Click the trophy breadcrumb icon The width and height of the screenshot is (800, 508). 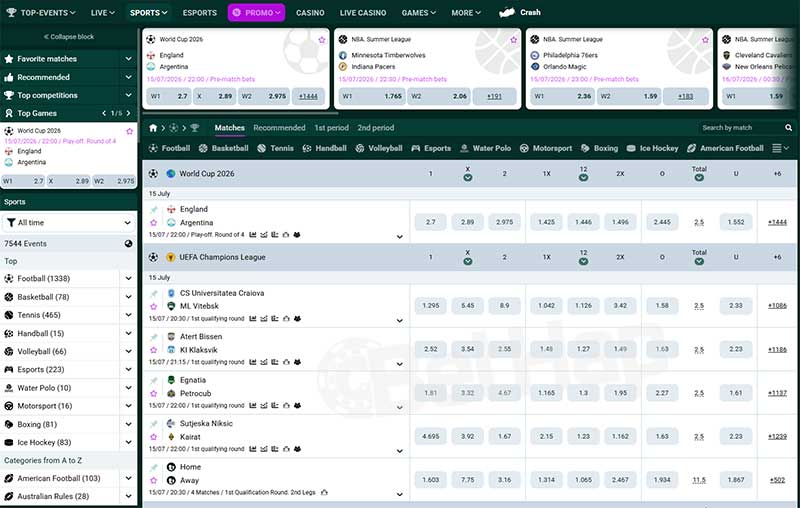tap(194, 128)
